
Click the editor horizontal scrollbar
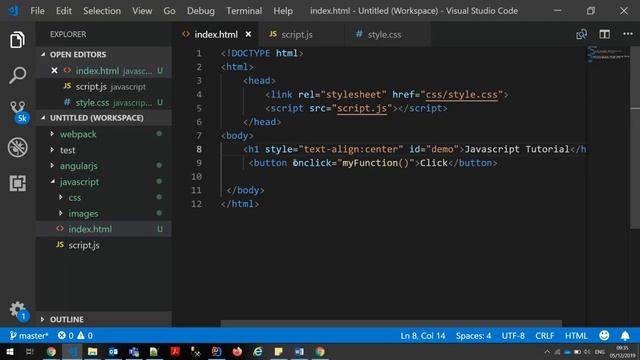point(391,324)
